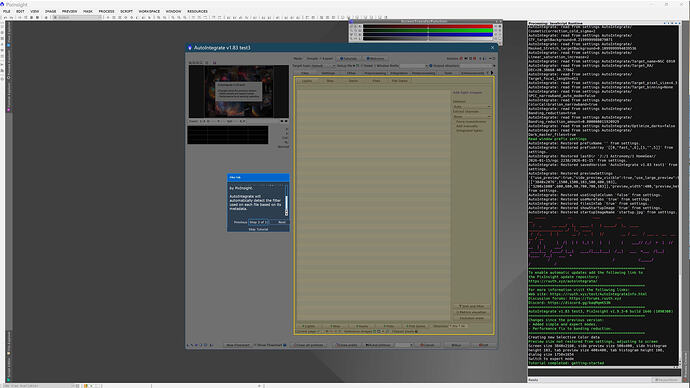The width and height of the screenshot is (690, 388).
Task: Select the Darks file sub-tab
Action: [x=353, y=81]
